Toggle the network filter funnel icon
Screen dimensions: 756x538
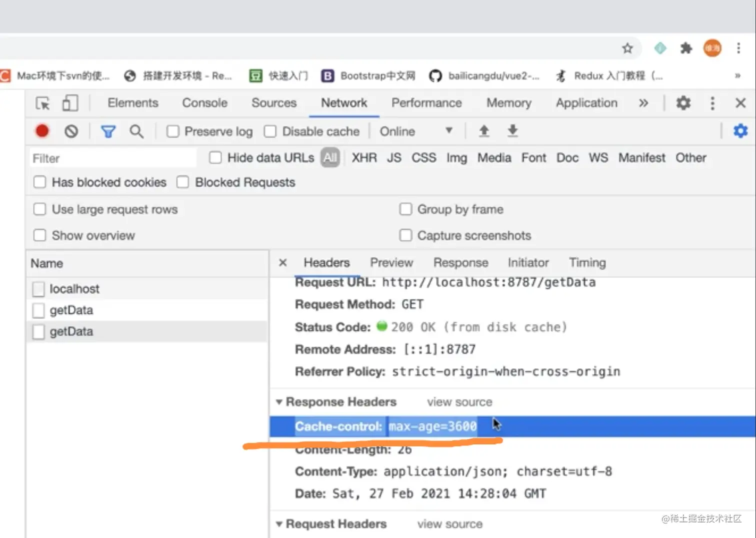108,132
